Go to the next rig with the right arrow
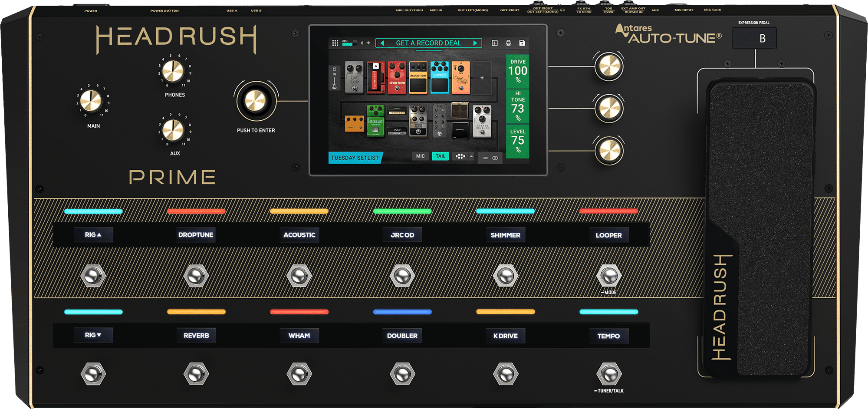 475,43
